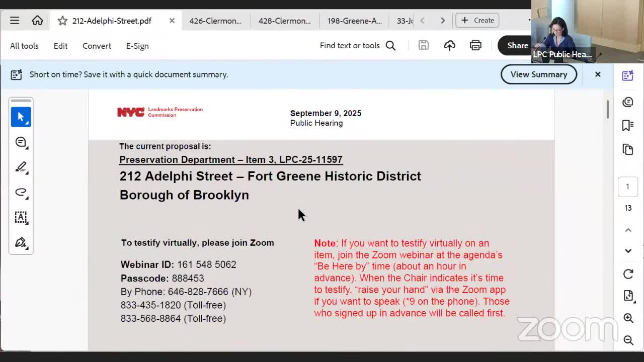Screen dimensions: 644x362
Task: Click the total page count 13
Action: [x=628, y=208]
